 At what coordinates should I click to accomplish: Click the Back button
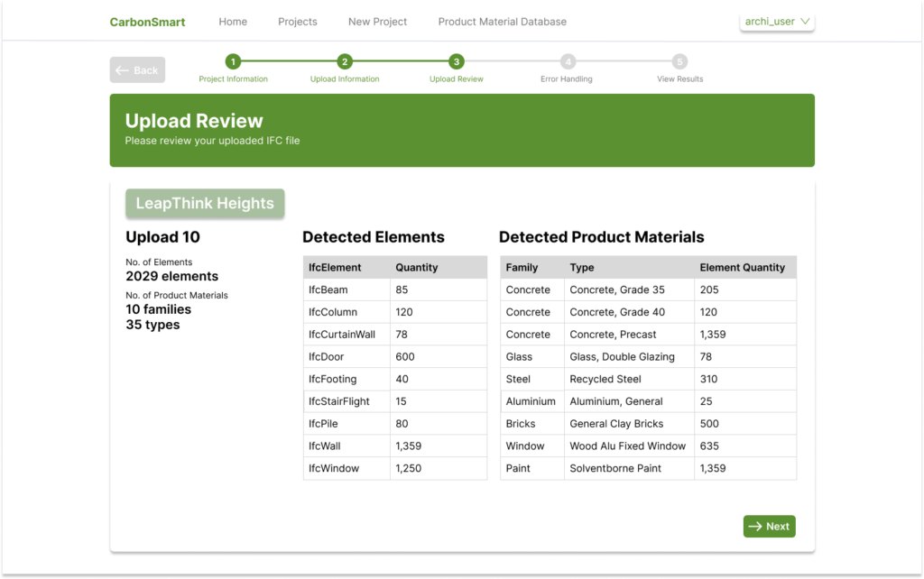click(137, 69)
